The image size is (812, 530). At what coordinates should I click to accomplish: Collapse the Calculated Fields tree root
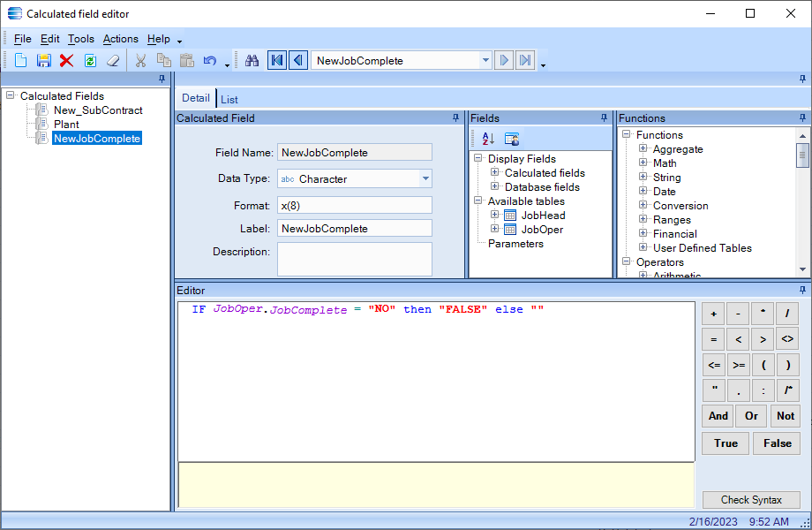(x=10, y=95)
